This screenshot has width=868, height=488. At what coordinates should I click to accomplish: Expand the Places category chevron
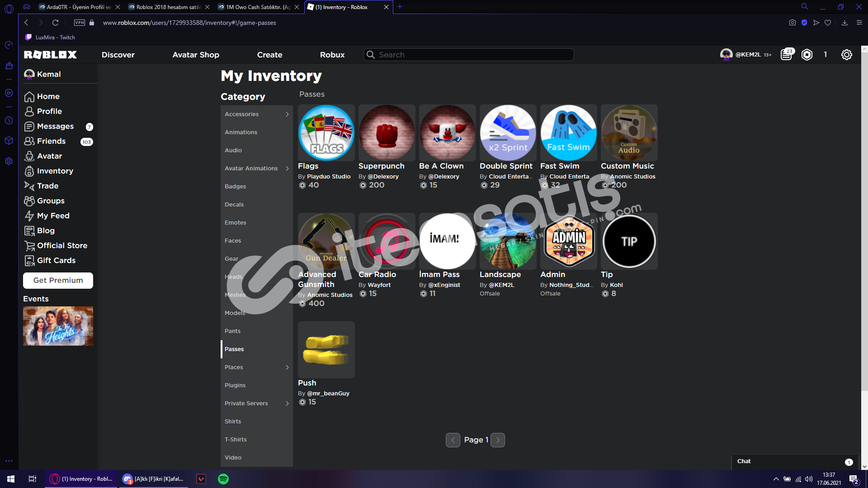287,367
